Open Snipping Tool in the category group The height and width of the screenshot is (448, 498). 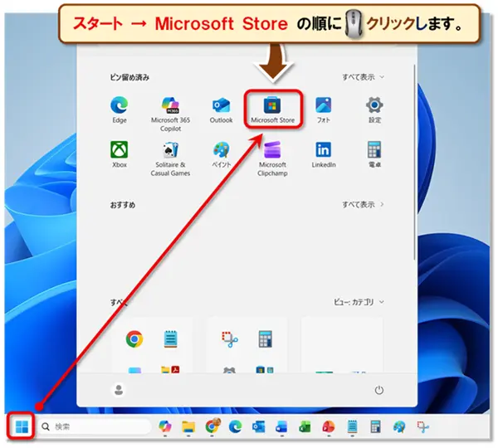[x=230, y=339]
